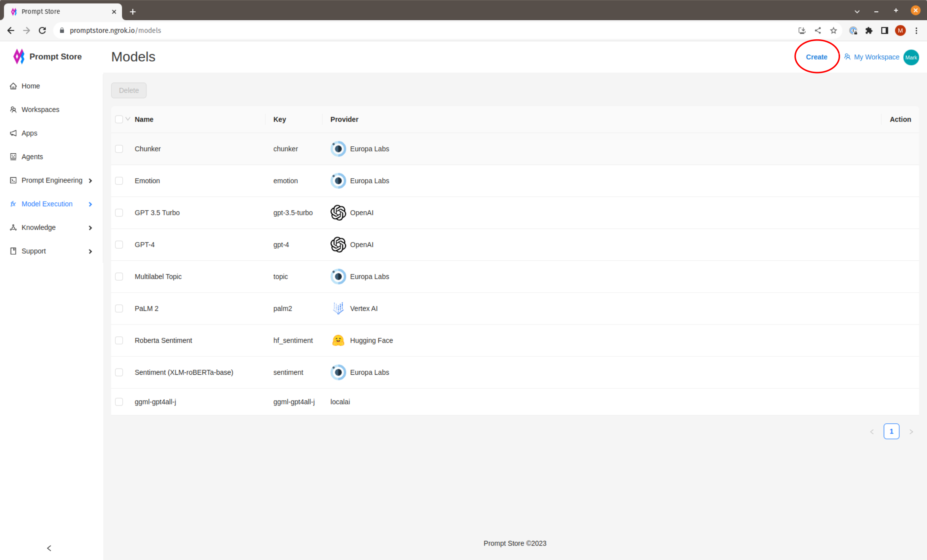Expand the Support submenu chevron
Viewport: 927px width, 560px height.
pos(90,251)
